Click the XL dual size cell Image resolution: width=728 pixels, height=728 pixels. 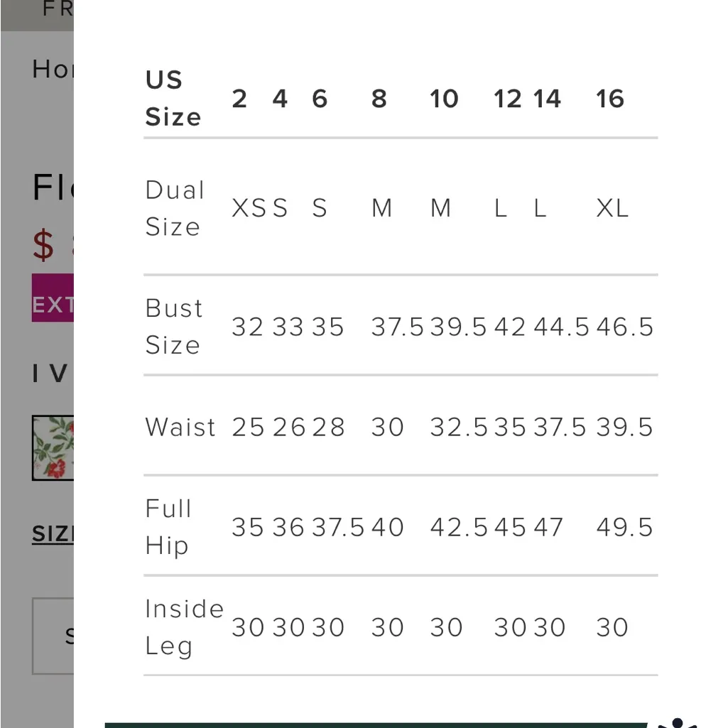[612, 208]
